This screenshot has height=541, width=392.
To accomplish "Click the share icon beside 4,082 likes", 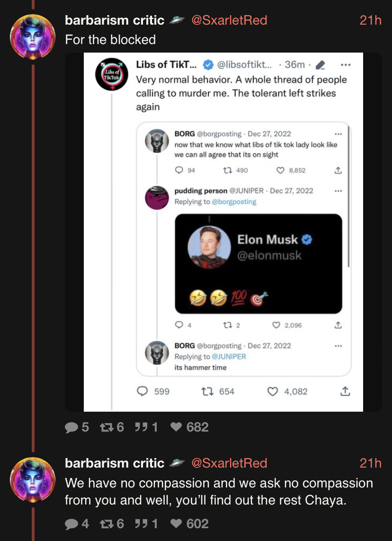I will (x=345, y=391).
